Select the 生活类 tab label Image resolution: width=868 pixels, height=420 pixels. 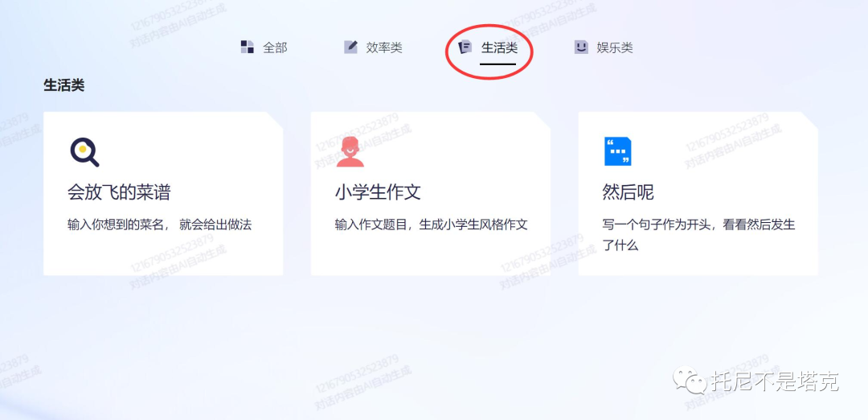pyautogui.click(x=499, y=48)
